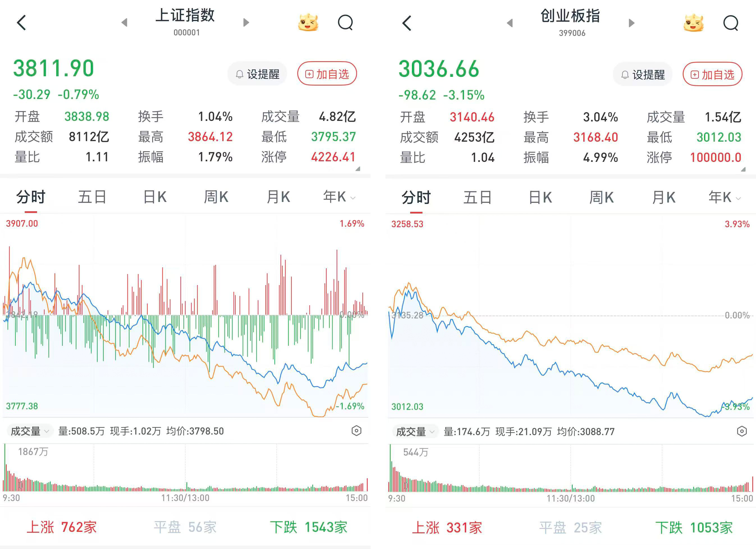Go back from the 上证指数 panel
Screen dimensions: 756x549
click(x=21, y=23)
